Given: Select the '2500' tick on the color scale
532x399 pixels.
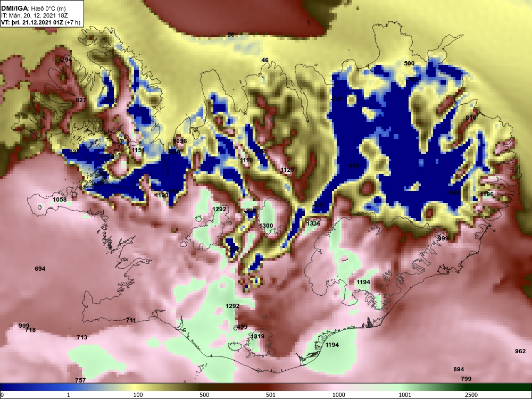Looking at the screenshot, I should [x=471, y=395].
